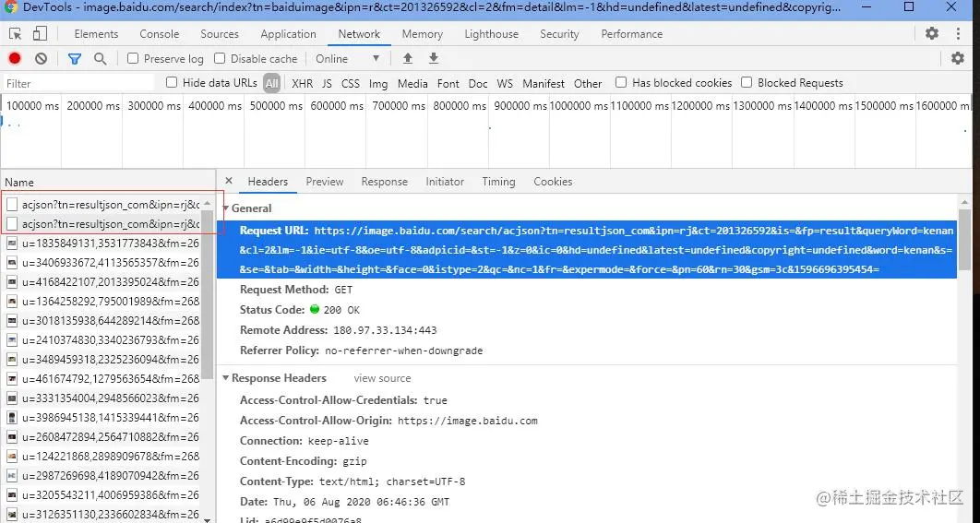The width and height of the screenshot is (980, 523).
Task: Click icon of u=3489459318 image request
Action: (x=12, y=360)
